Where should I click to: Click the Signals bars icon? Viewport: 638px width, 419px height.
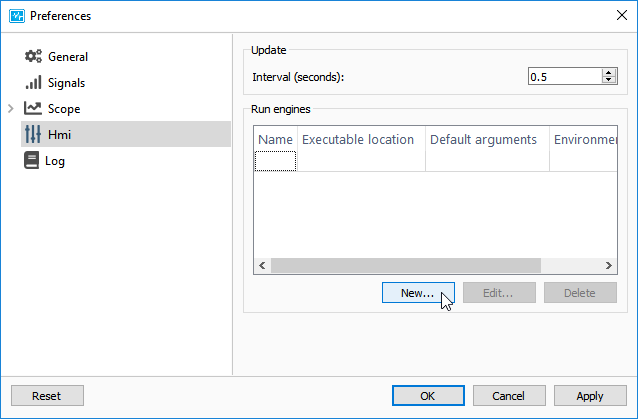coord(33,83)
